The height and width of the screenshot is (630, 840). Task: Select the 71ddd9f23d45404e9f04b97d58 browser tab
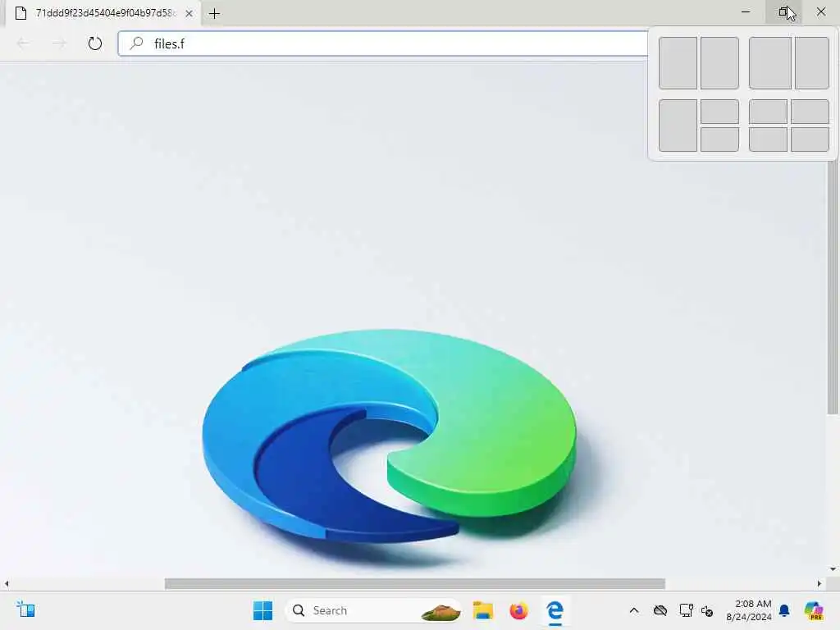[x=103, y=13]
